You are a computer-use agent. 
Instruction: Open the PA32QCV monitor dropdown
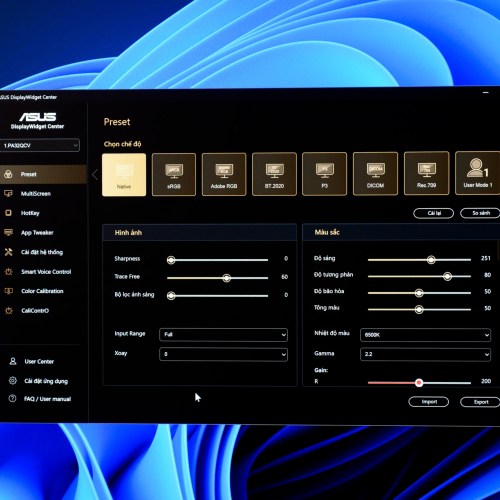pyautogui.click(x=40, y=145)
